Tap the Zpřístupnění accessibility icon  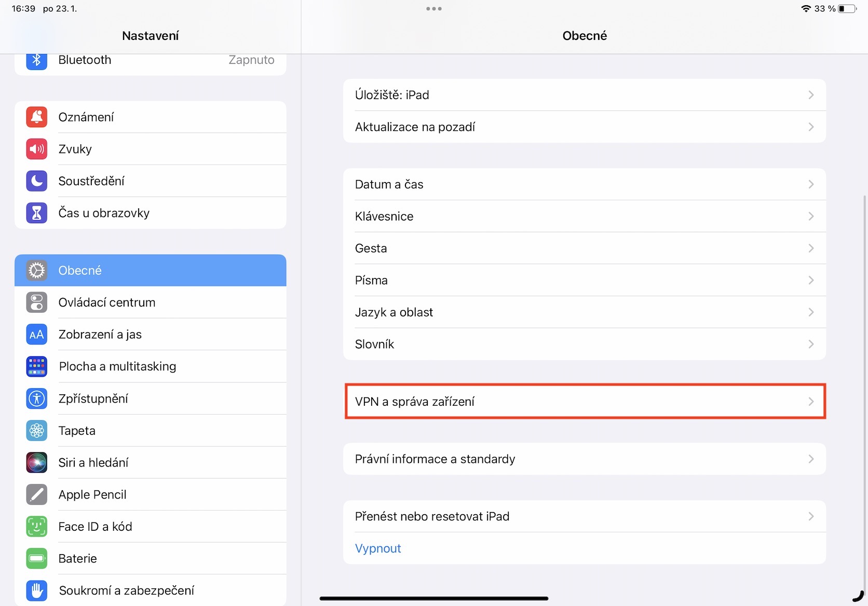[x=36, y=398]
